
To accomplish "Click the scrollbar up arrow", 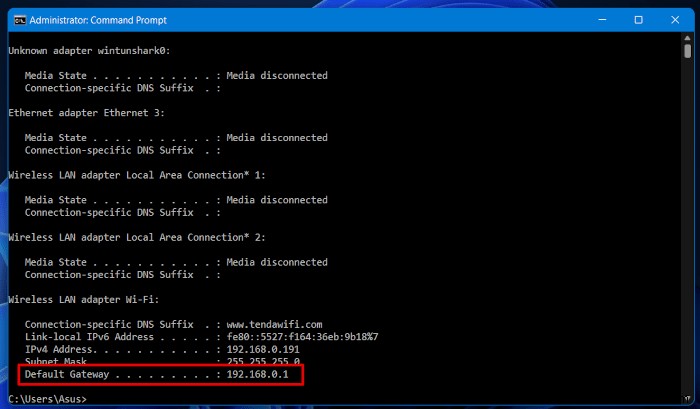I will tap(687, 39).
